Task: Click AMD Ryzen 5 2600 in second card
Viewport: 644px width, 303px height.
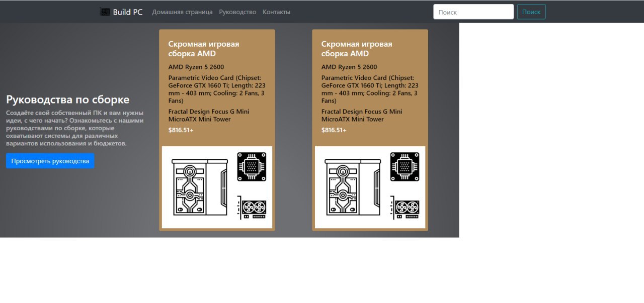Action: (349, 67)
